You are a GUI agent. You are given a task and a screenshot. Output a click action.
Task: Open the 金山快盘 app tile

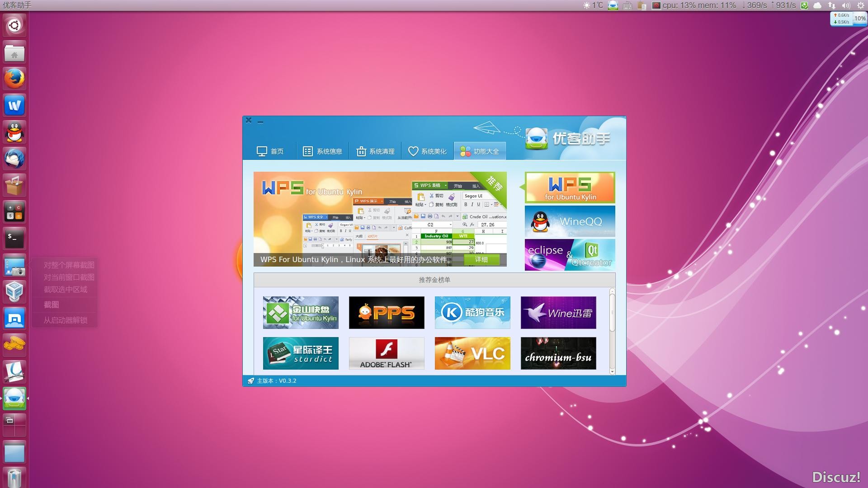[x=301, y=313]
